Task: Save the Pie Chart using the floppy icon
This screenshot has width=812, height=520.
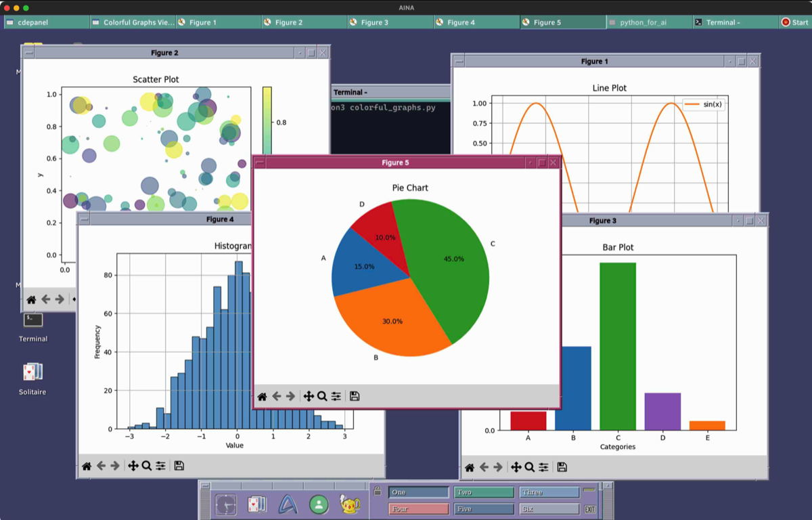Action: pos(355,396)
